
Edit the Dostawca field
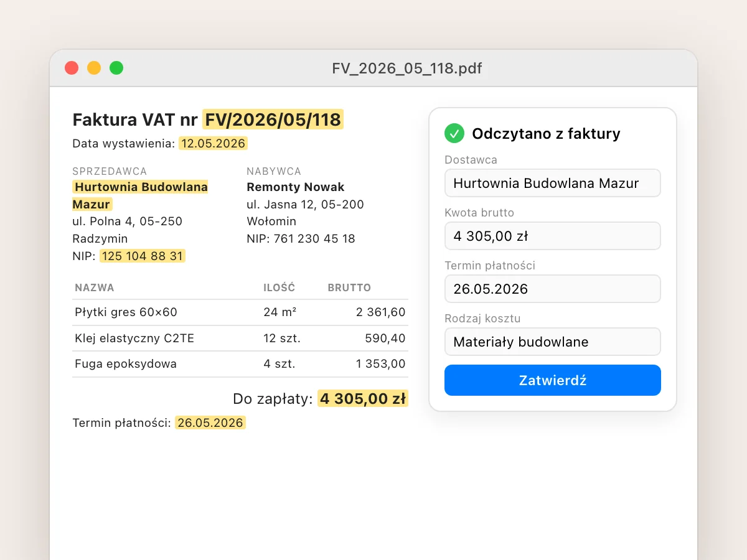click(553, 183)
